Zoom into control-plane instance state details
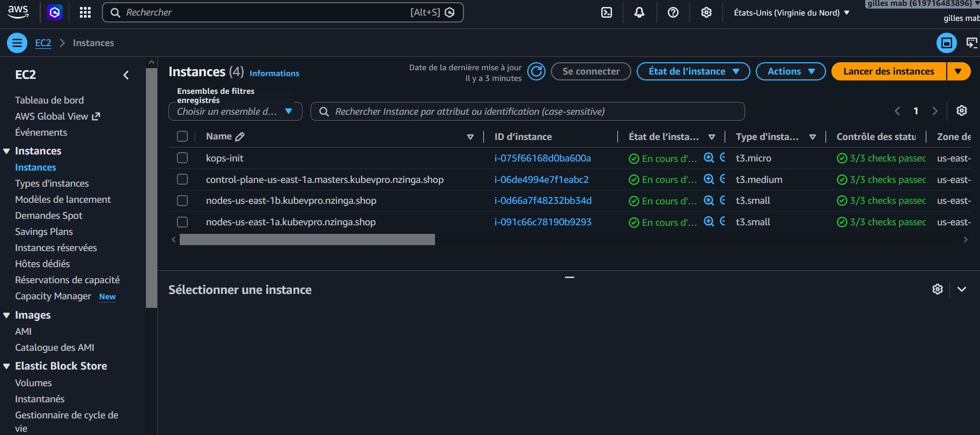980x435 pixels. click(x=709, y=179)
